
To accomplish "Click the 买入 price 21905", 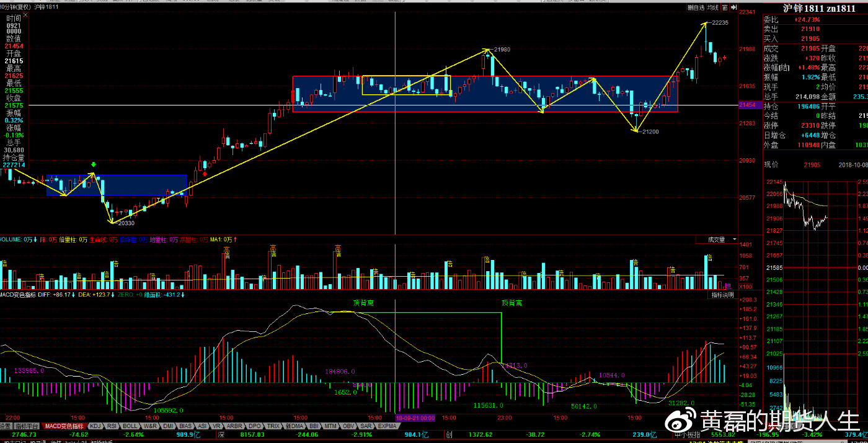I will click(x=810, y=38).
